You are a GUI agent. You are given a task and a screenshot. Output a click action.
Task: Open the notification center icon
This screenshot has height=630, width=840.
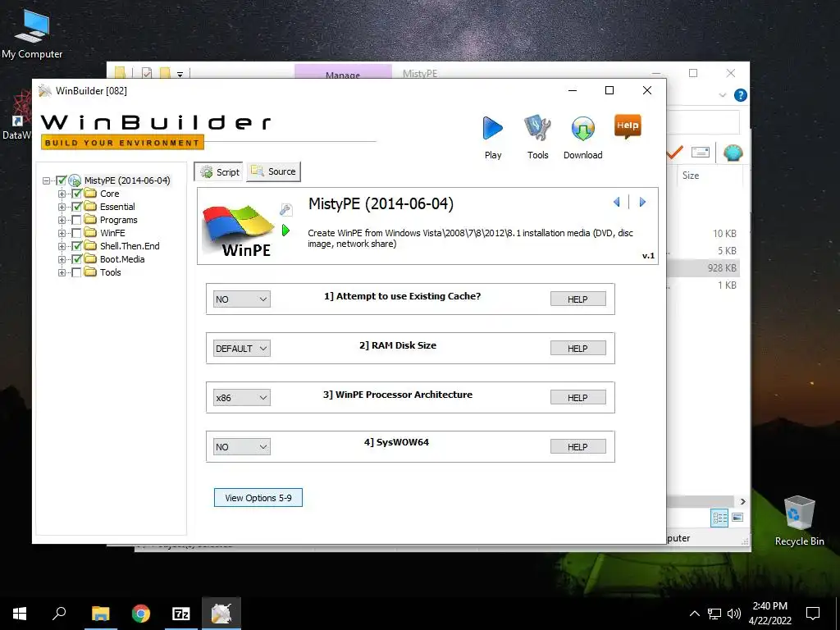813,614
